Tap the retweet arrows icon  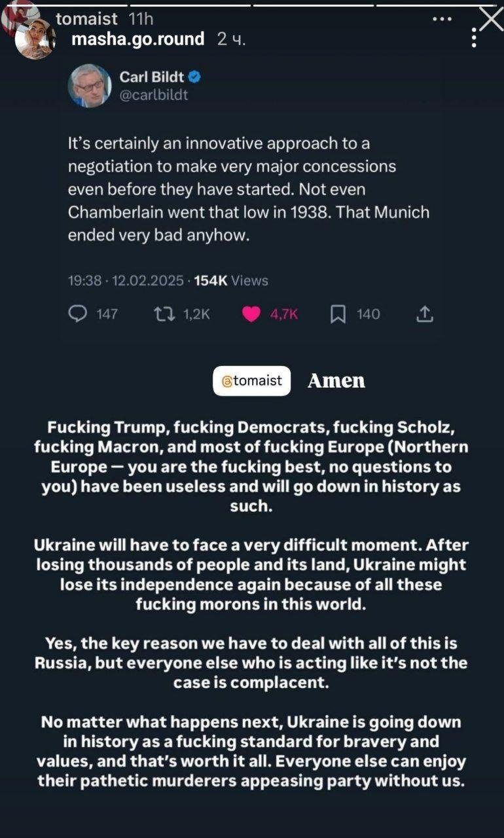pyautogui.click(x=160, y=314)
